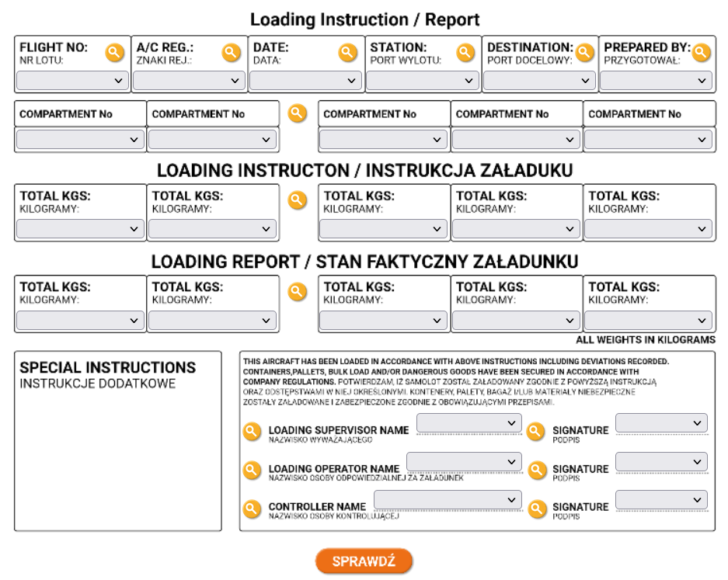Click the magnifier icon beside DESTINATION
This screenshot has height=580, width=728.
point(584,52)
